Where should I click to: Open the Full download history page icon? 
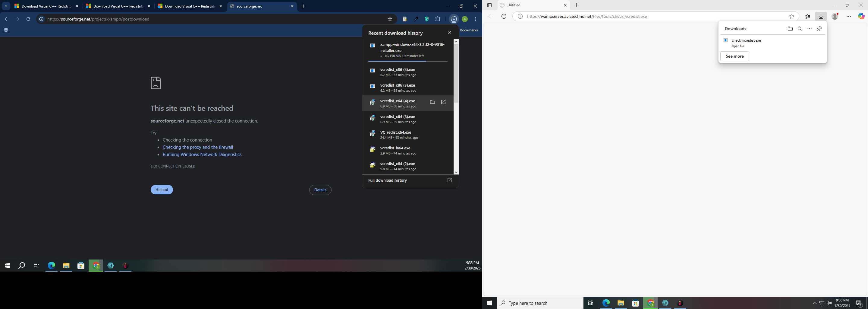point(449,180)
